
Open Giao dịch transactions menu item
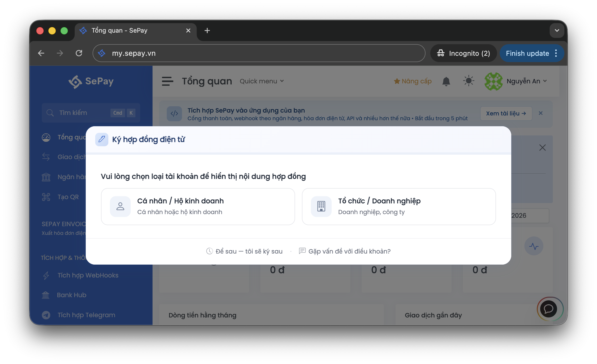64,157
